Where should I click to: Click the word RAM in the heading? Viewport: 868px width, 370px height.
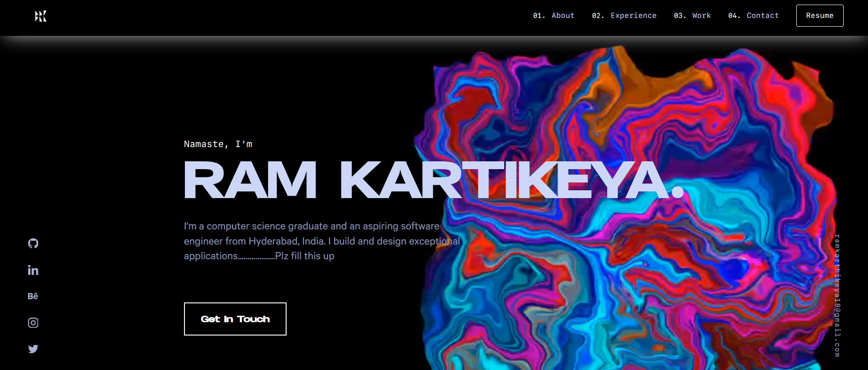(x=250, y=180)
